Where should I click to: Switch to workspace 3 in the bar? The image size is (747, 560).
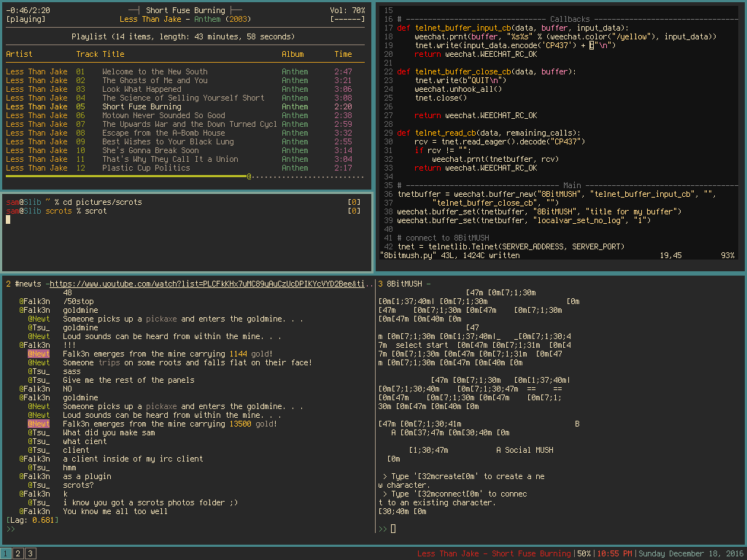(x=30, y=554)
